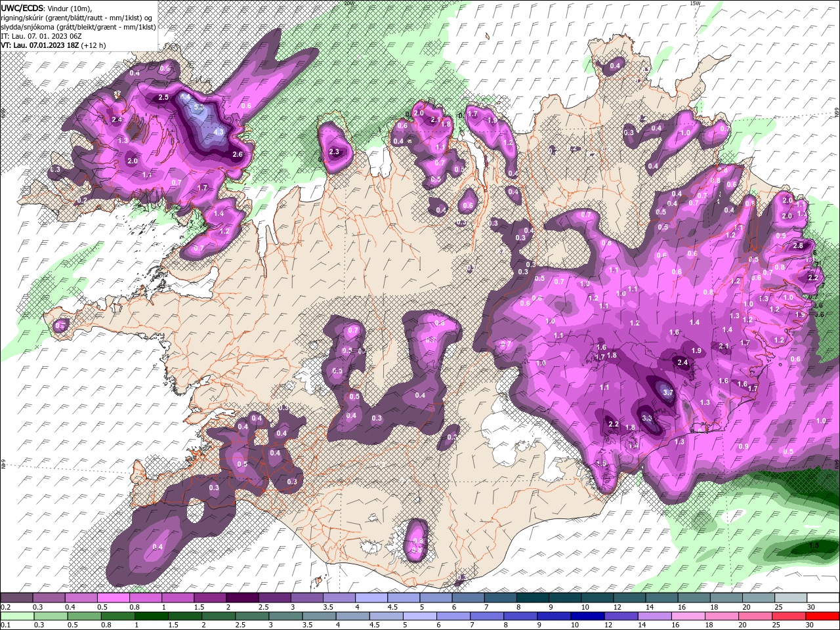Click the 'slydda/snjókoma (grátt/bleikt/grænt' header line
The image size is (840, 630).
78,27
